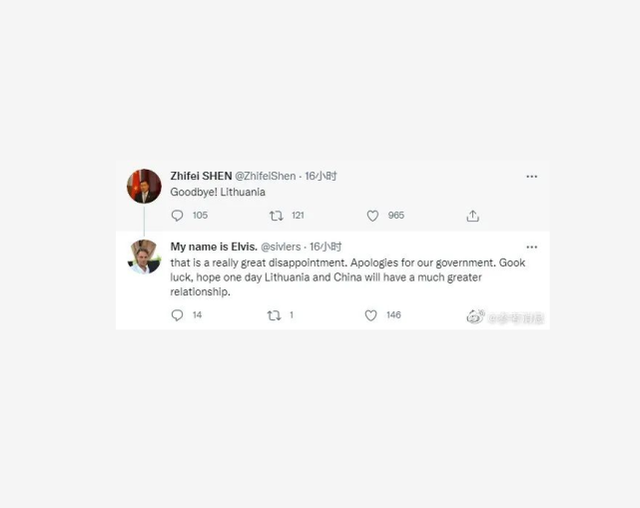Image resolution: width=640 pixels, height=508 pixels.
Task: Open Zhifei SHEN's profile picture
Action: (x=144, y=186)
